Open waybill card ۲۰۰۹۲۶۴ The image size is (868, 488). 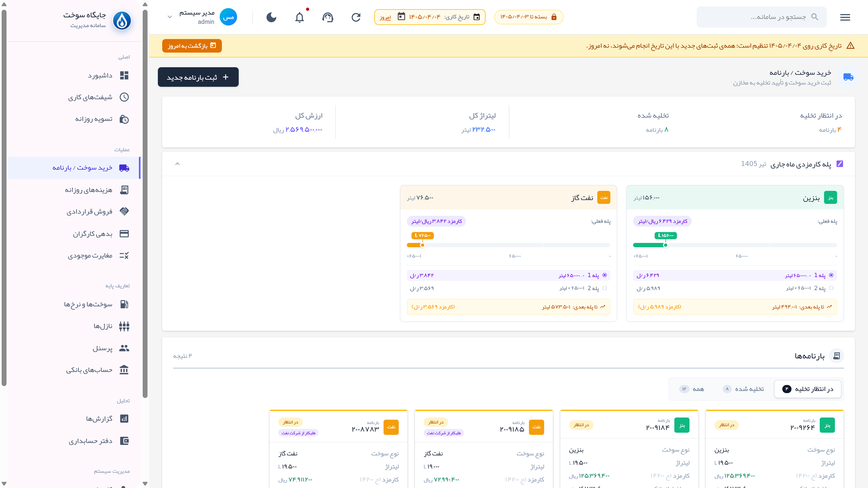pos(774,449)
